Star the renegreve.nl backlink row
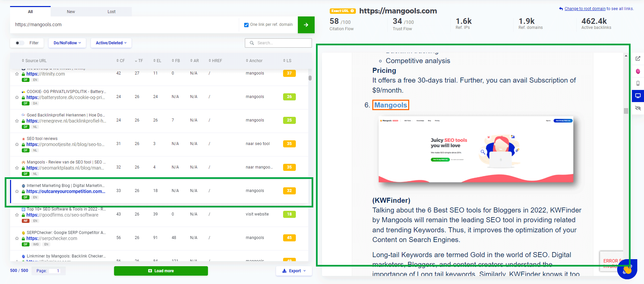 [x=17, y=121]
